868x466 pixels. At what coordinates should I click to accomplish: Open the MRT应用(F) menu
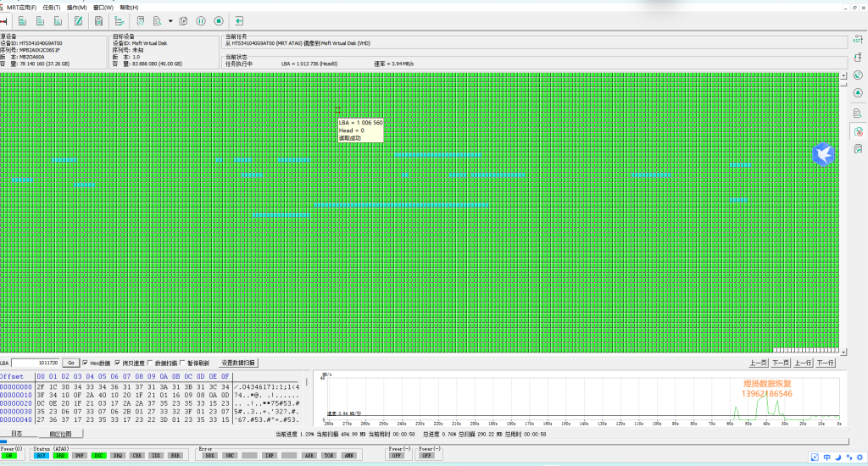(x=21, y=8)
